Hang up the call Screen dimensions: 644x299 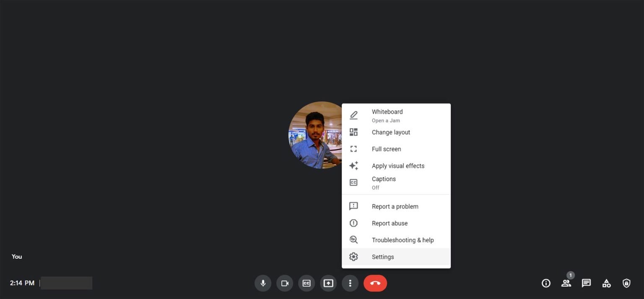point(375,283)
